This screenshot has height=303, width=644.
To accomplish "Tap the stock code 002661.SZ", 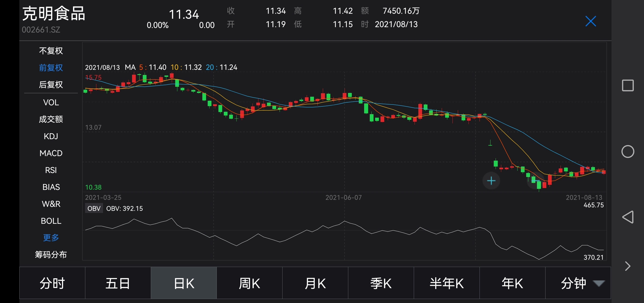I will [x=41, y=30].
